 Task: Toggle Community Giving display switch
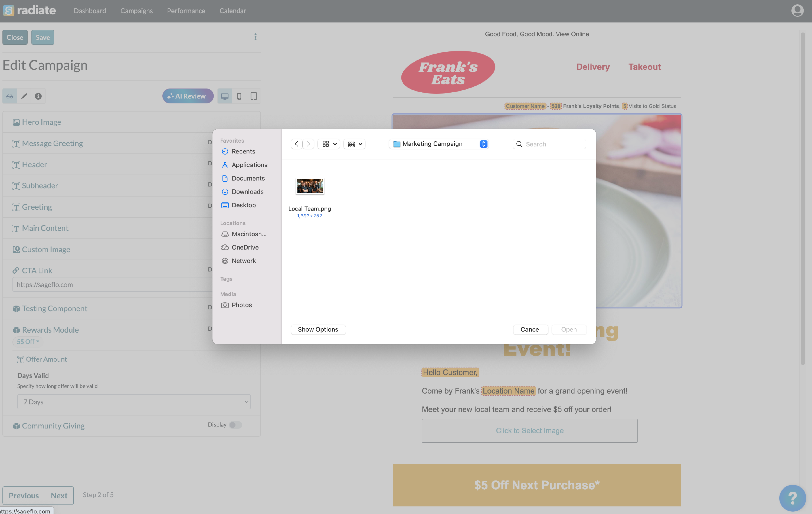[x=235, y=425]
